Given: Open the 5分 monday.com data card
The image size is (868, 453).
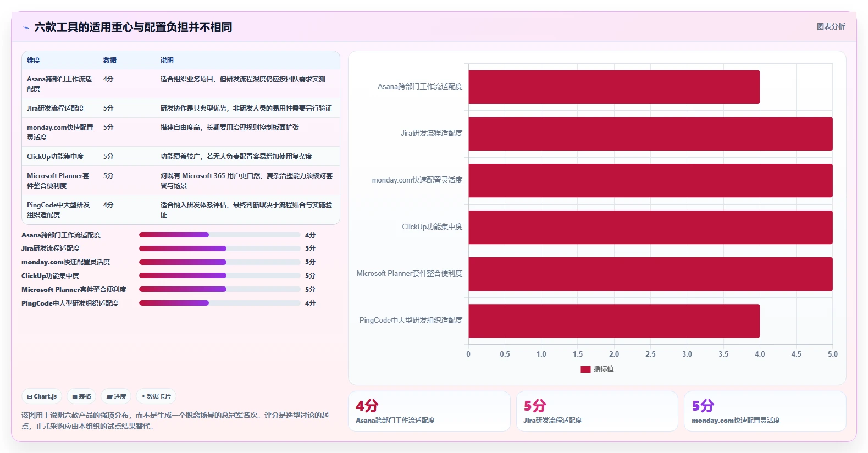Looking at the screenshot, I should 765,411.
